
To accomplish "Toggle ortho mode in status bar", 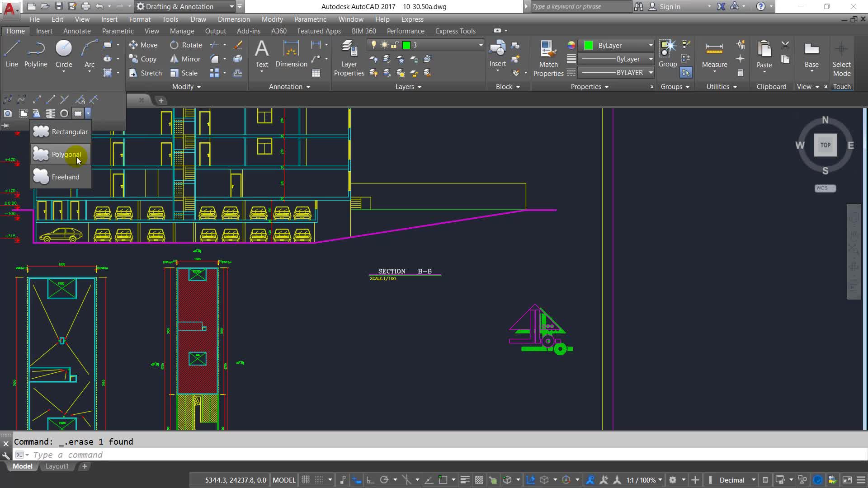I will point(370,480).
